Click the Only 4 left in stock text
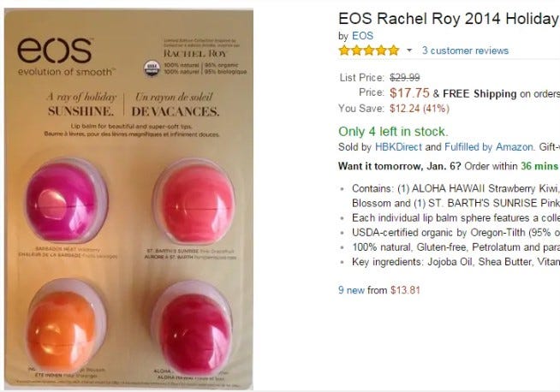 (x=392, y=132)
